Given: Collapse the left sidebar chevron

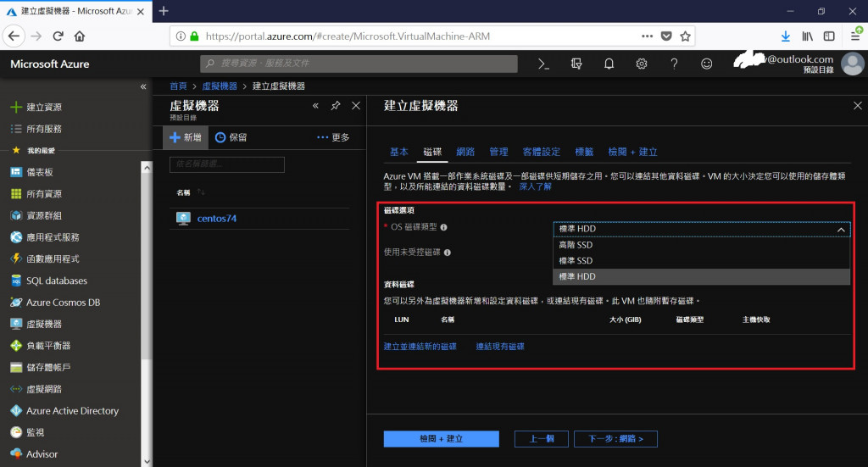Looking at the screenshot, I should click(x=143, y=86).
